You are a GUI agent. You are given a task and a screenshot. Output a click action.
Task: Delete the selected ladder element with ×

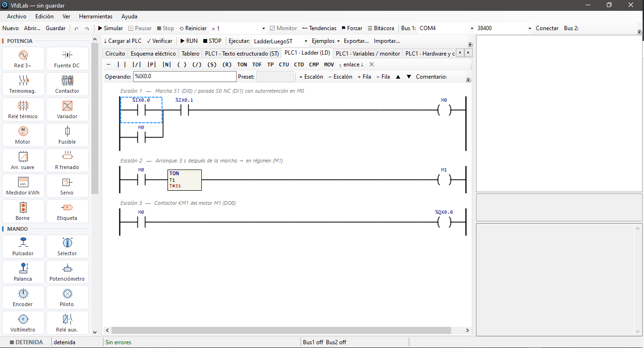coord(372,65)
